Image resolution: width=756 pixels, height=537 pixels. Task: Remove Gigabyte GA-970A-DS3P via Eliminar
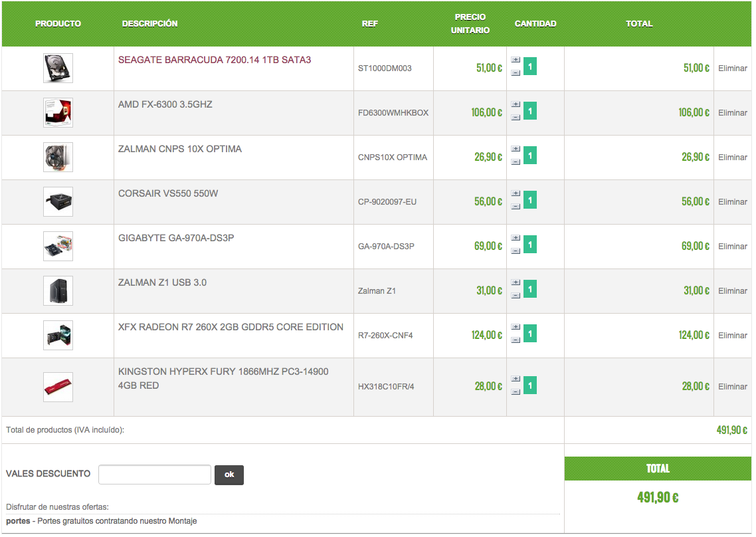(732, 246)
